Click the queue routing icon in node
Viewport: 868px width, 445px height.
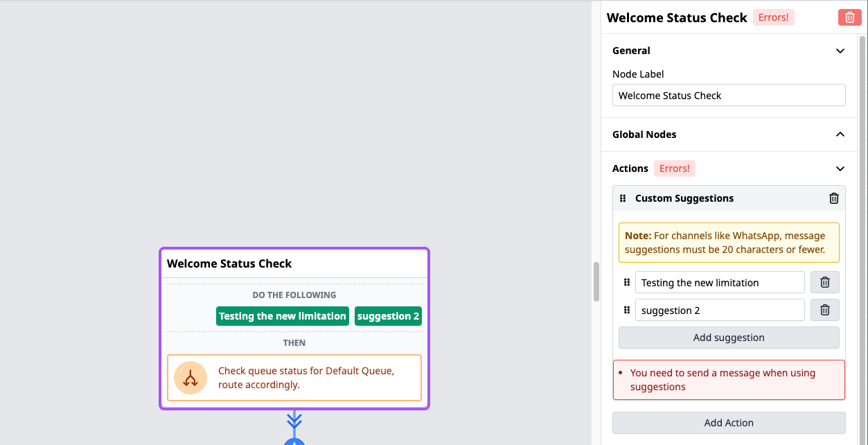(191, 378)
